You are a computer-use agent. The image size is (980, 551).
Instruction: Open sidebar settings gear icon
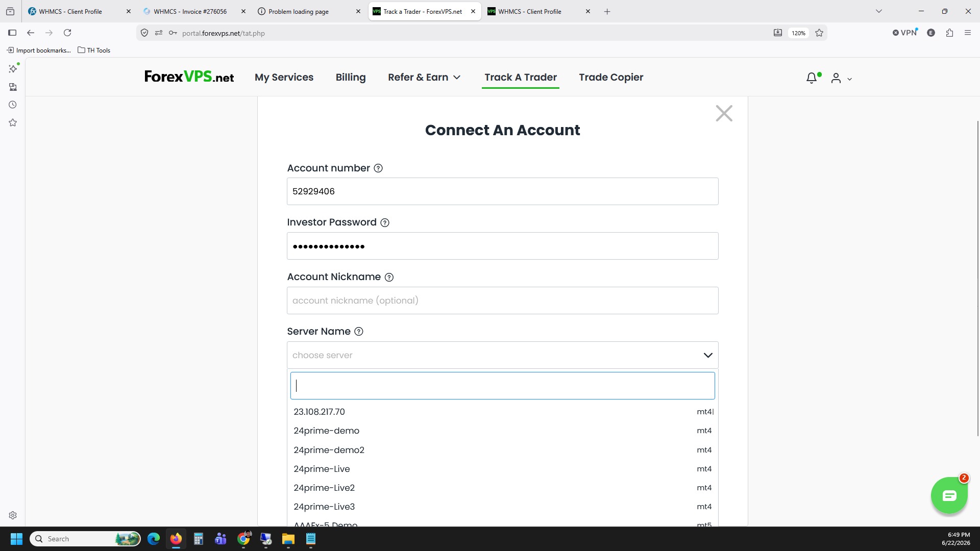[13, 515]
